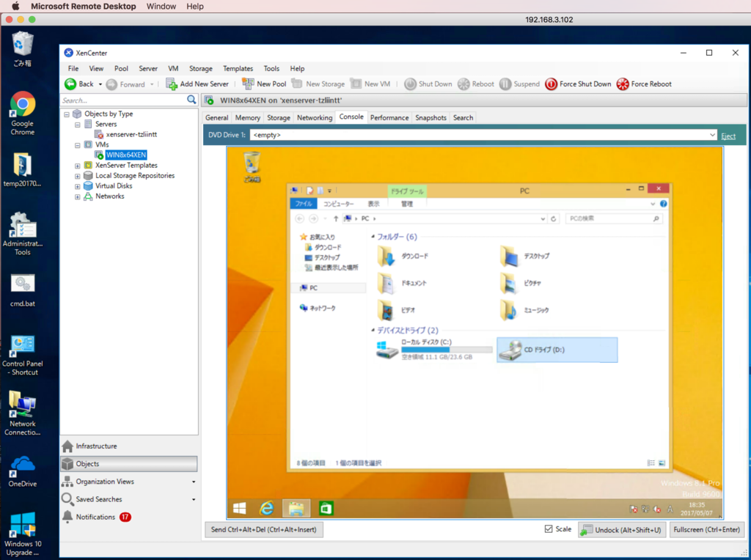This screenshot has width=751, height=560.
Task: Select the cmd.bat desktop icon
Action: coord(23,290)
